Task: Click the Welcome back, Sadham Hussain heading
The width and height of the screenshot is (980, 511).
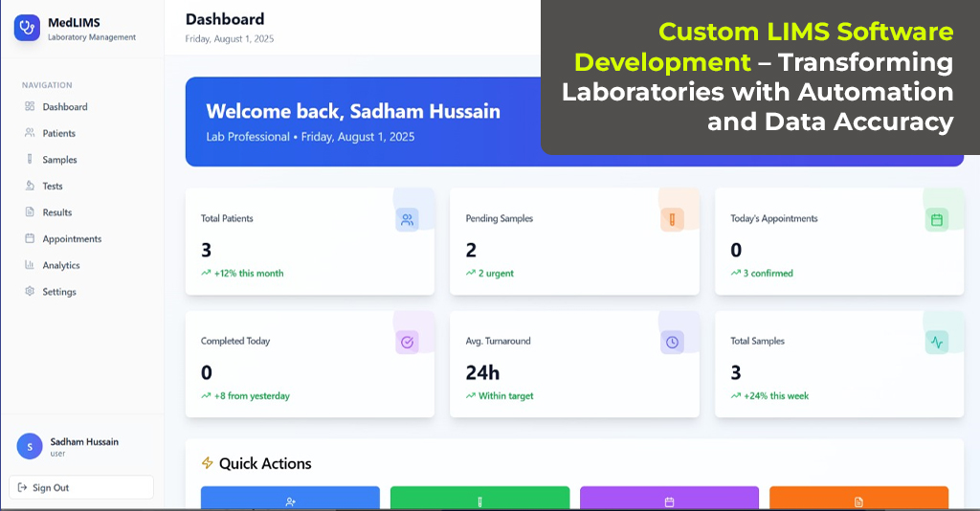Action: tap(353, 111)
